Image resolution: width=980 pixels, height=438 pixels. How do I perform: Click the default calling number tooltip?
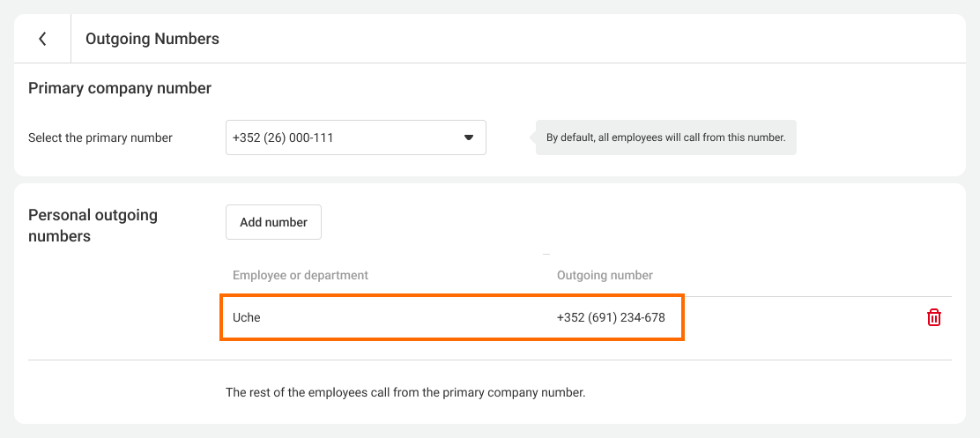click(x=665, y=137)
